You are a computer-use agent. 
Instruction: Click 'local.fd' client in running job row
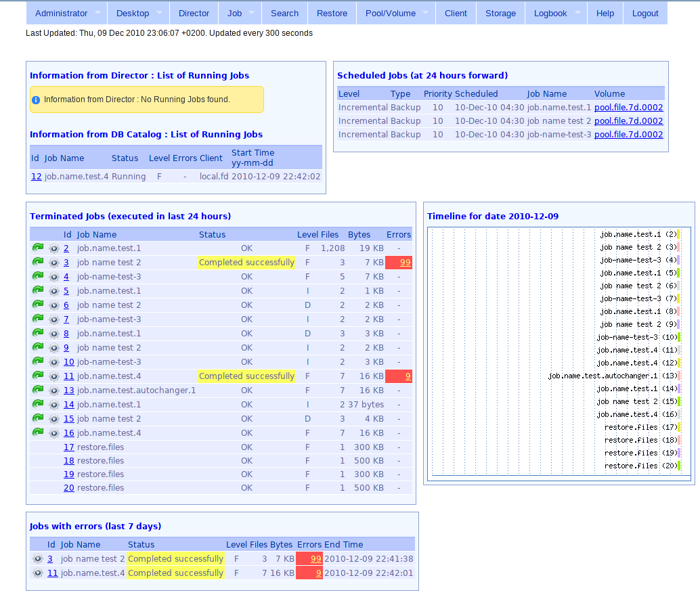point(214,176)
